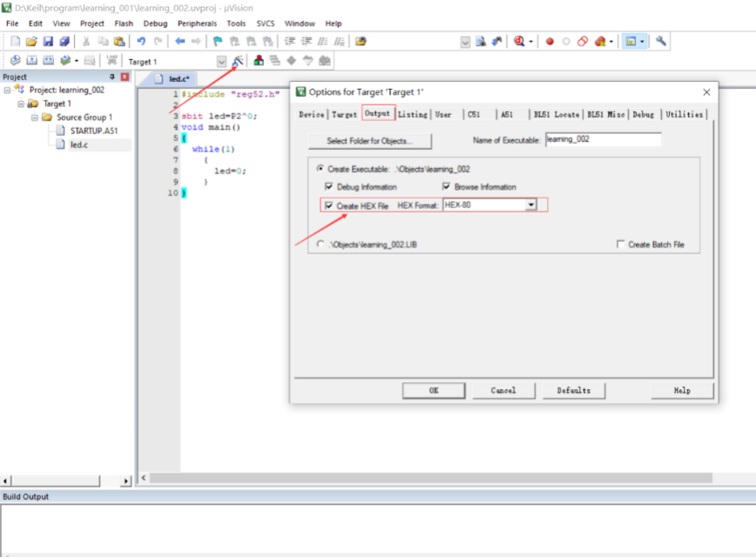
Task: Toggle the Debug Information checkbox
Action: coord(329,186)
